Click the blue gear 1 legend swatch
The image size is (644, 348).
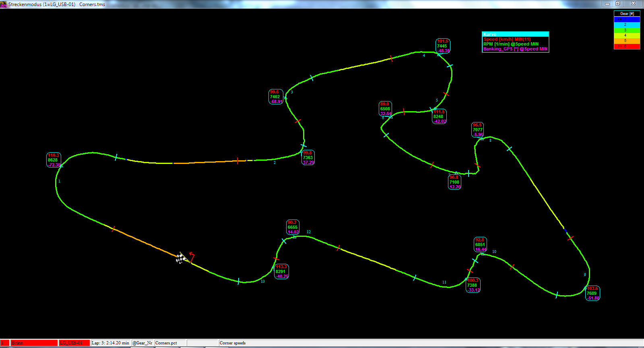(627, 19)
